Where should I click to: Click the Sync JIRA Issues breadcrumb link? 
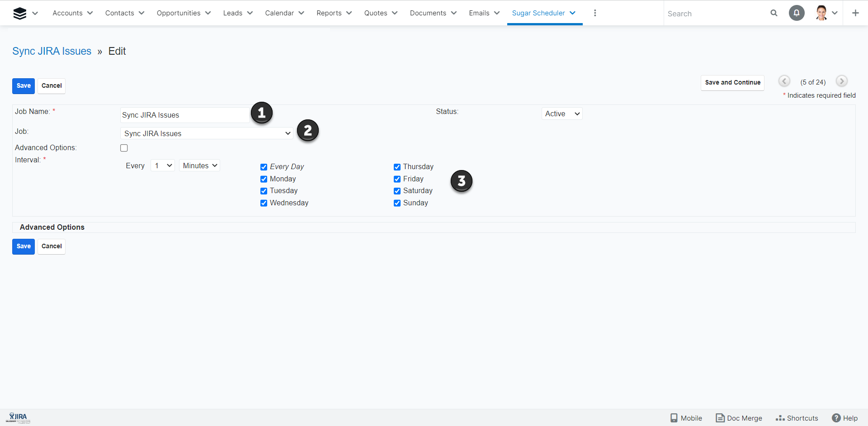tap(52, 51)
